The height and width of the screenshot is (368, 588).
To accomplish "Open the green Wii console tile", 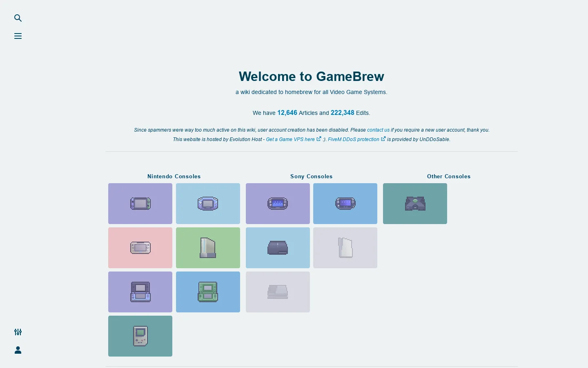I will click(x=208, y=248).
